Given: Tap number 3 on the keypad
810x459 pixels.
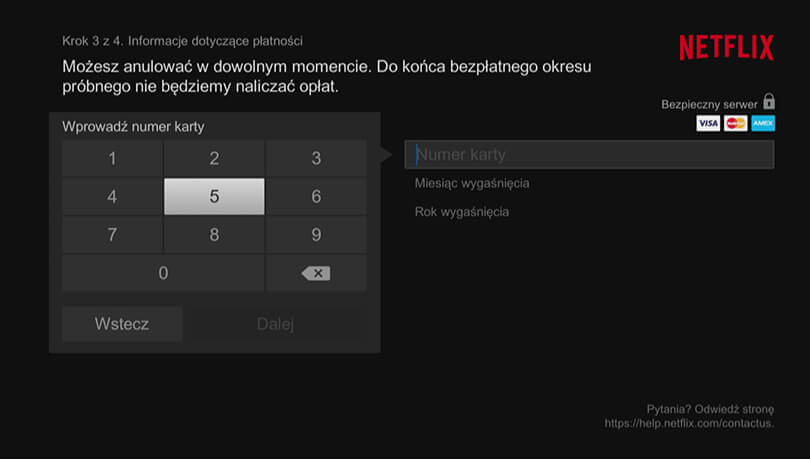Looking at the screenshot, I should pos(315,158).
